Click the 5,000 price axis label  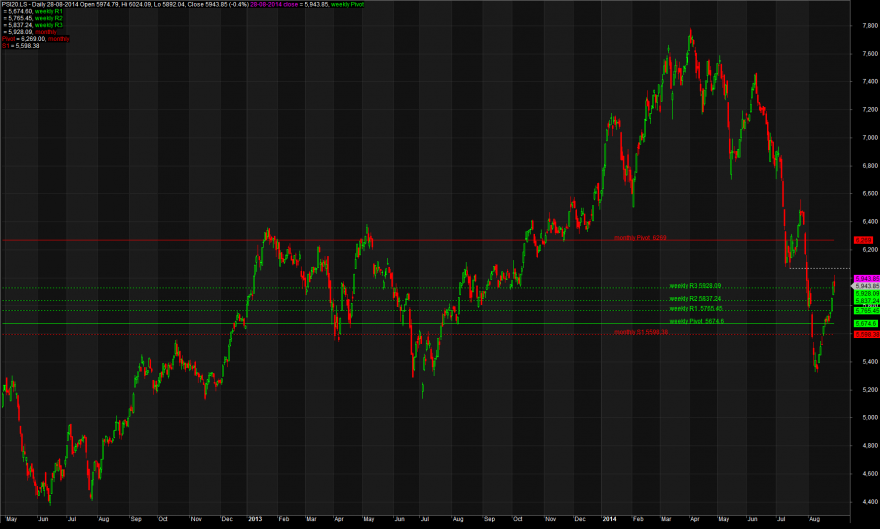pyautogui.click(x=870, y=417)
